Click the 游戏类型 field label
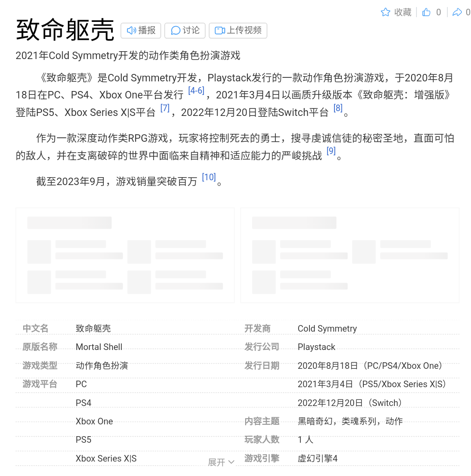 pos(40,365)
